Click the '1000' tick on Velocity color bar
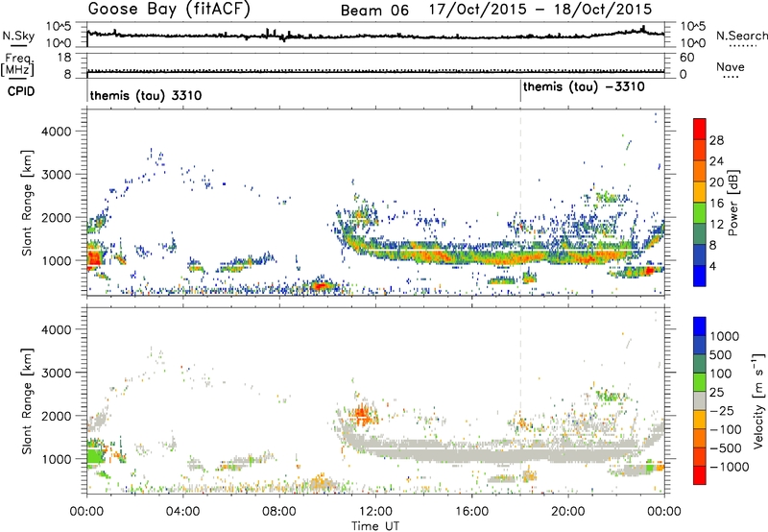The width and height of the screenshot is (768, 532). tap(724, 336)
